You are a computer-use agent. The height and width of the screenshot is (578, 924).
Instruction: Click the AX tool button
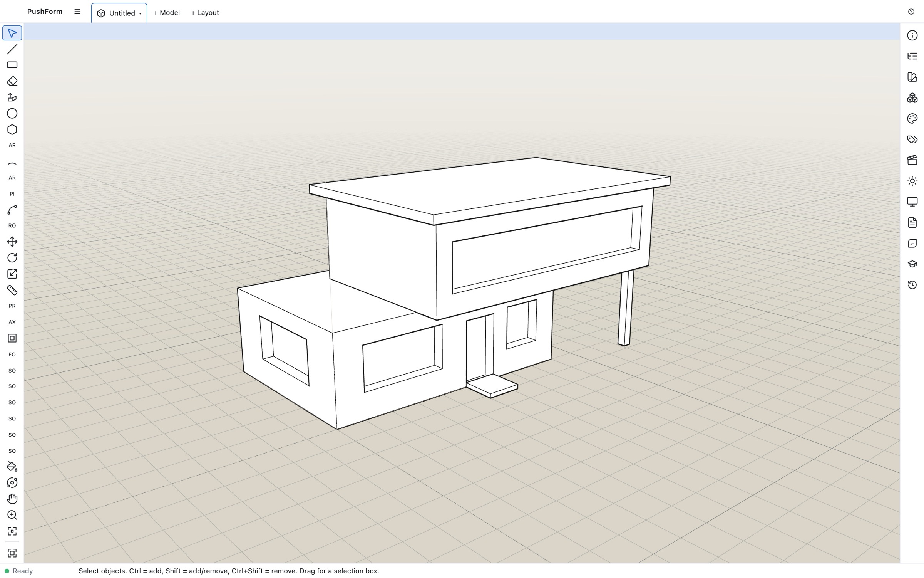[12, 322]
